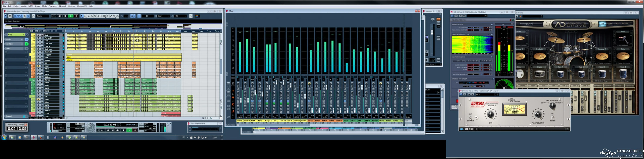Image resolution: width=644 pixels, height=159 pixels.
Task: Select the Zoom magnifier tool
Action: pos(98,16)
